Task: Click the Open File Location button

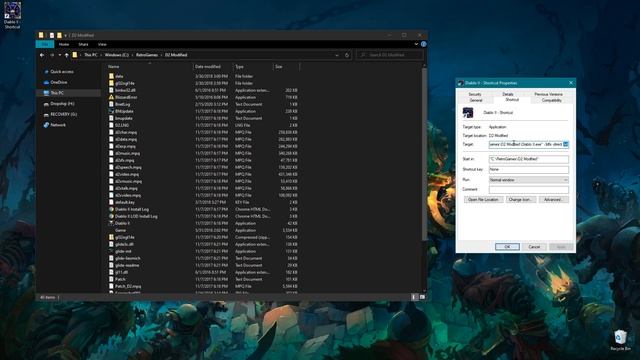Action: 483,200
